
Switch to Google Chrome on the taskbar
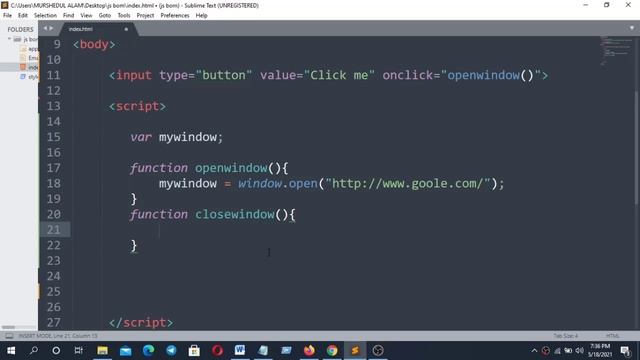(332, 351)
